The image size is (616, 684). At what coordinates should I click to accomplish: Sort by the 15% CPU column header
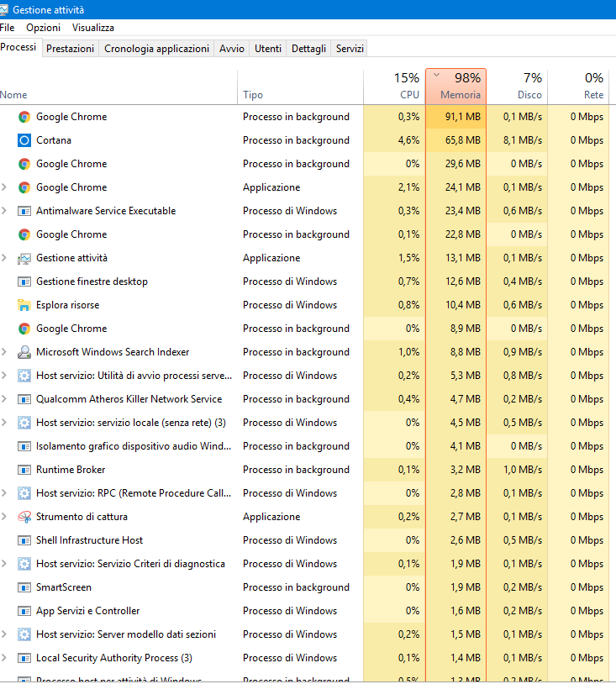pyautogui.click(x=394, y=87)
